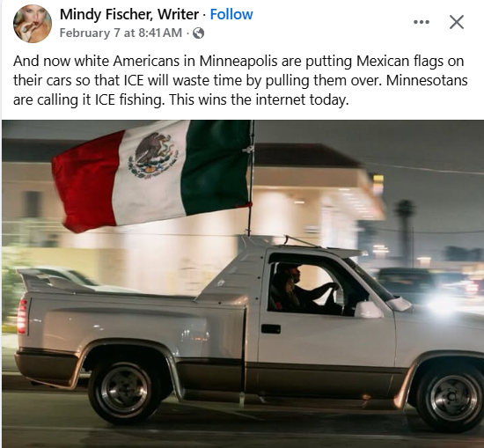This screenshot has width=484, height=448.
Task: Click the truck's white side mirror
Action: point(369,309)
